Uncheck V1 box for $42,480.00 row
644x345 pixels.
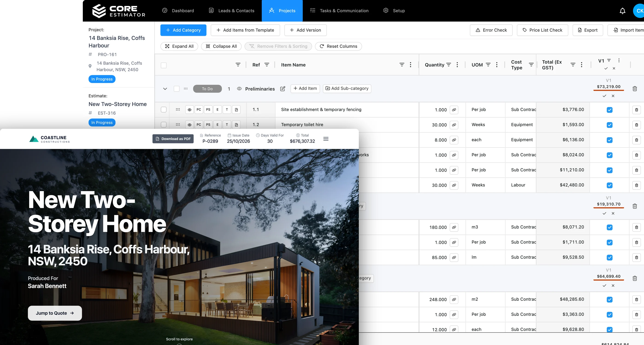609,185
